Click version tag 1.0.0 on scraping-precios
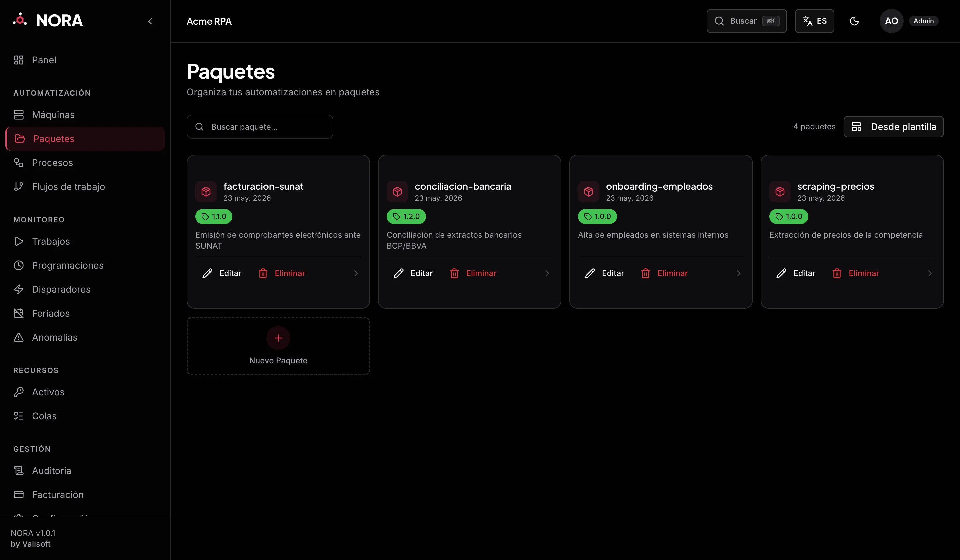 click(789, 216)
